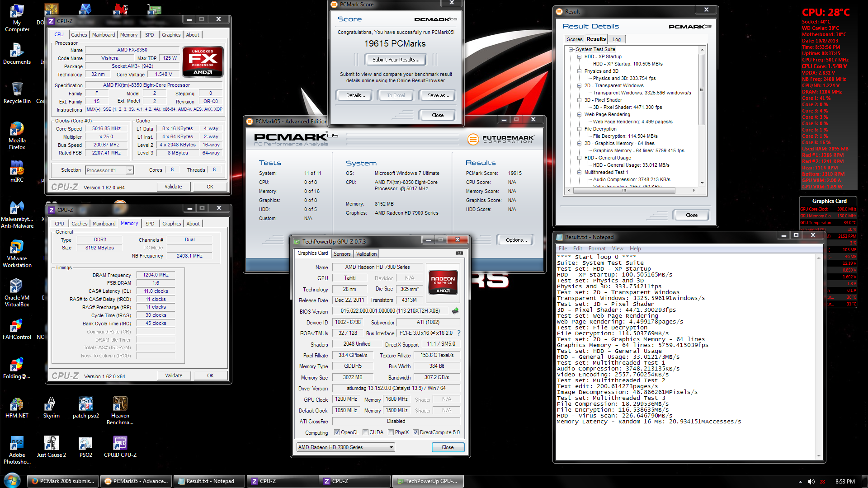
Task: Click Options... button in PCMark05 window
Action: click(516, 240)
